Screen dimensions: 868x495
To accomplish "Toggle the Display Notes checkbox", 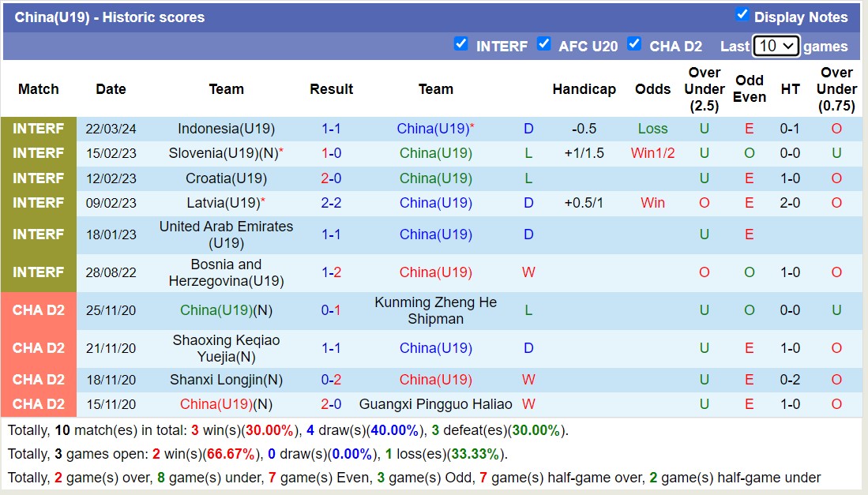I will click(x=742, y=14).
